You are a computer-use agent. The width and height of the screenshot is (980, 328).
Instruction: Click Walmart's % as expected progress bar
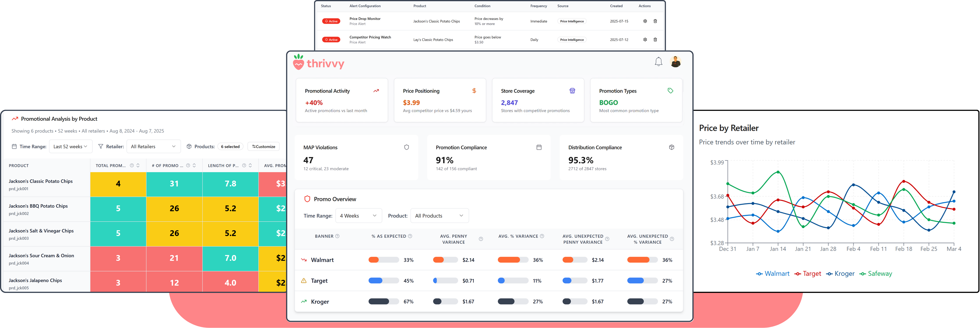tap(383, 259)
